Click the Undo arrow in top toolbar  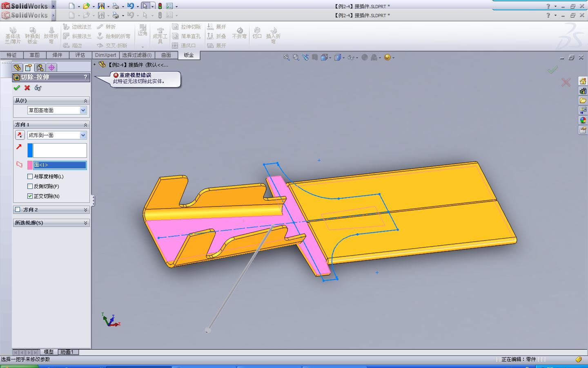(131, 6)
